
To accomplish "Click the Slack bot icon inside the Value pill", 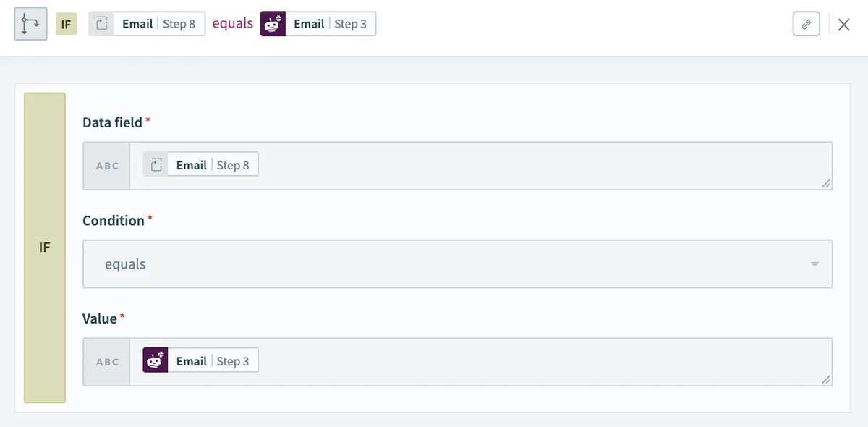I will pos(156,361).
